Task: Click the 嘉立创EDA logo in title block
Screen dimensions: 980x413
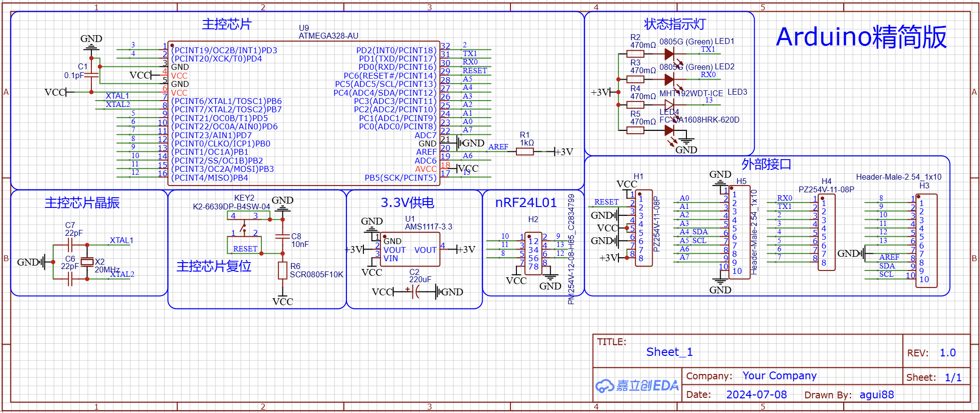Action: (x=637, y=386)
